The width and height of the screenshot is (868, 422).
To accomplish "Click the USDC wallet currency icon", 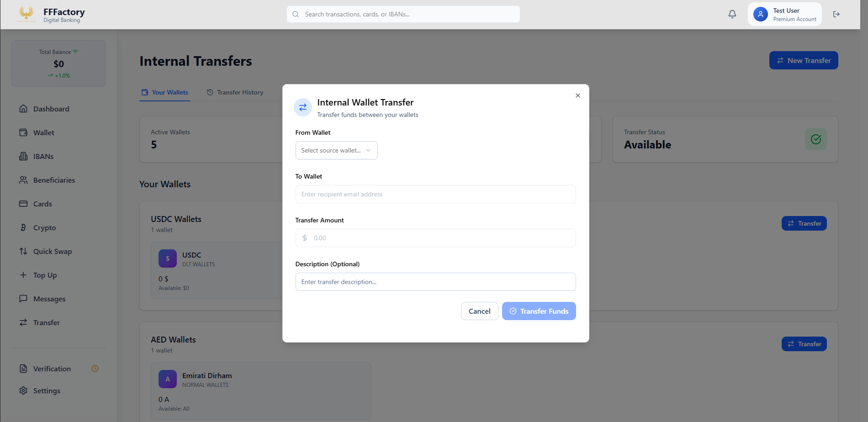I will 167,258.
